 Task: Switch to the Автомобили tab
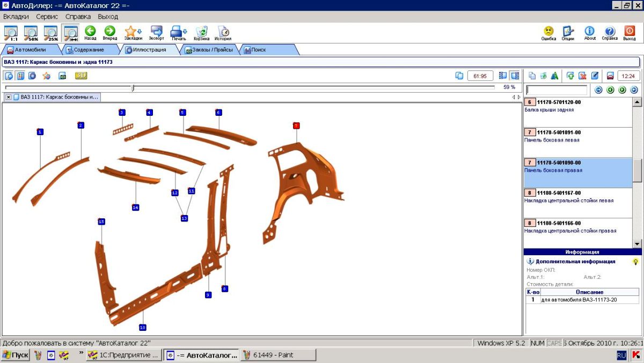31,50
